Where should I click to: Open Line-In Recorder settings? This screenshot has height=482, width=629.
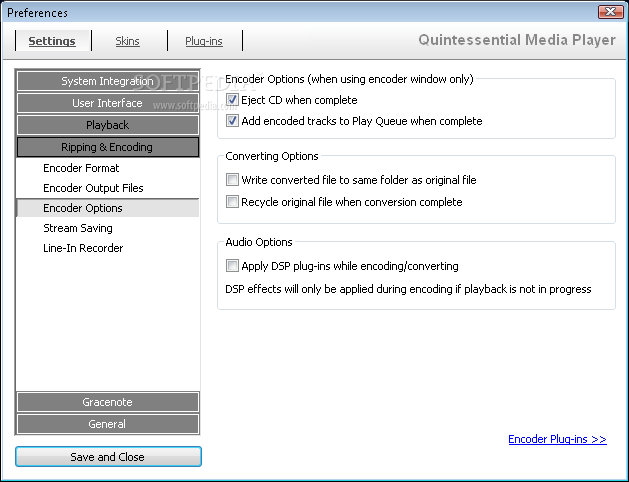108,248
